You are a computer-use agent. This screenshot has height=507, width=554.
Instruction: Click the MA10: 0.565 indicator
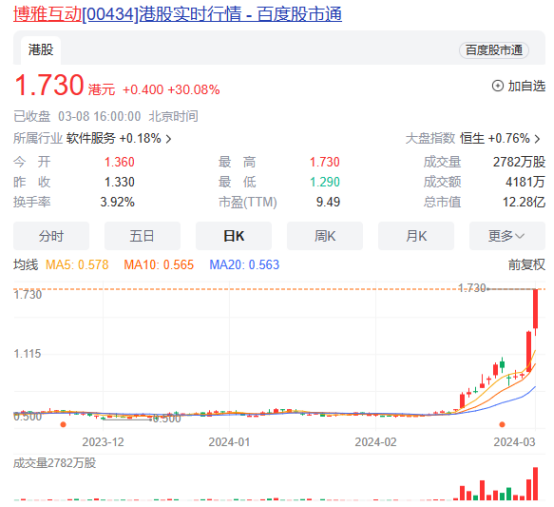tap(159, 265)
